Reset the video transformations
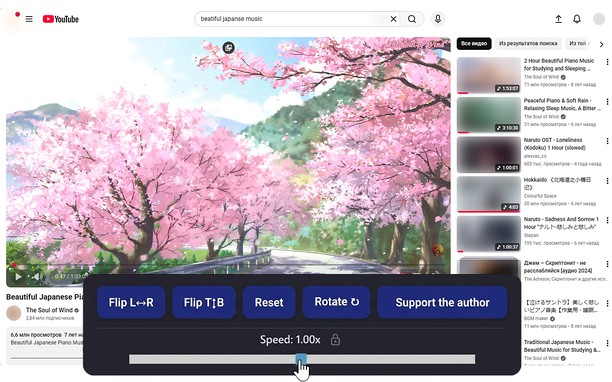612x382 pixels. (269, 302)
